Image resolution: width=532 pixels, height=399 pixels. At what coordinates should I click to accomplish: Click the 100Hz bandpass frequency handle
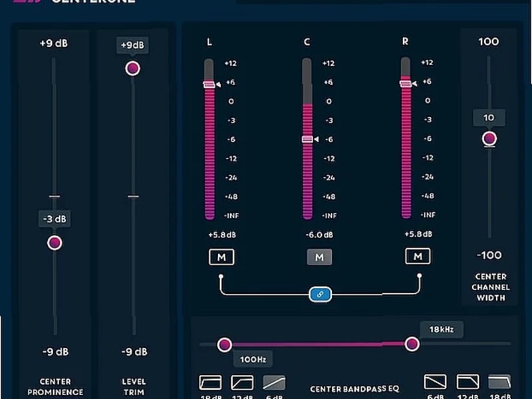pos(224,344)
